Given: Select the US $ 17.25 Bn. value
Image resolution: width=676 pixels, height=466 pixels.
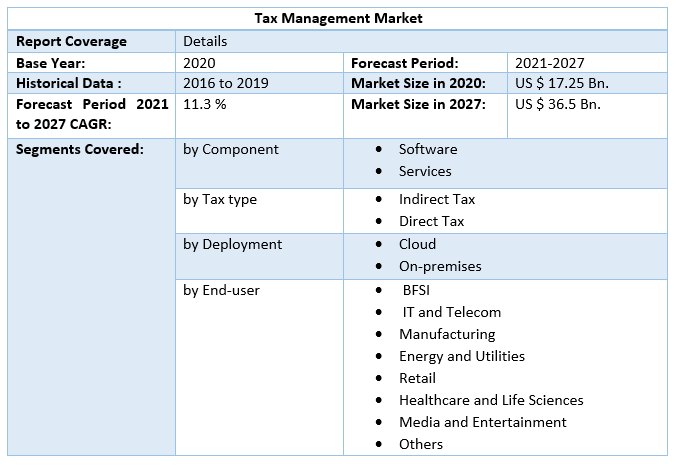Looking at the screenshot, I should 562,83.
